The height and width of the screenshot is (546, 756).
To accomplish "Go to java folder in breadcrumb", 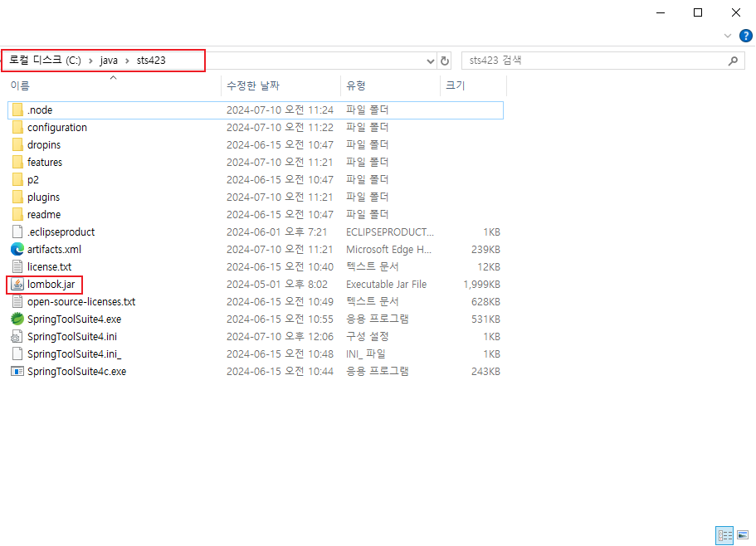I will coord(109,61).
